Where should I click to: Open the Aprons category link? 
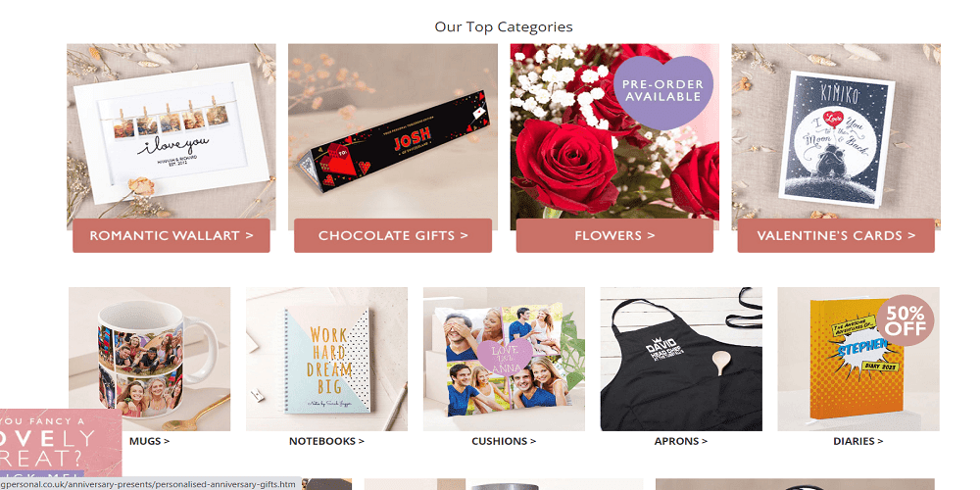(x=681, y=441)
